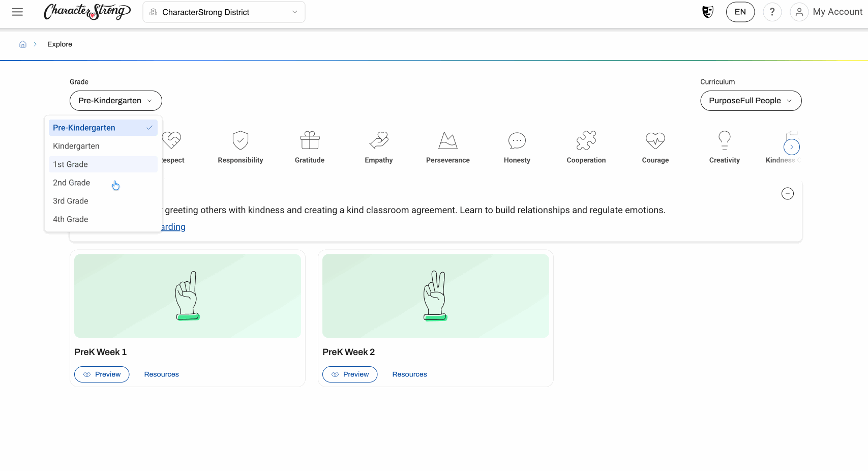This screenshot has height=471, width=868.
Task: Click the partially hidden onboarding link
Action: click(x=173, y=227)
